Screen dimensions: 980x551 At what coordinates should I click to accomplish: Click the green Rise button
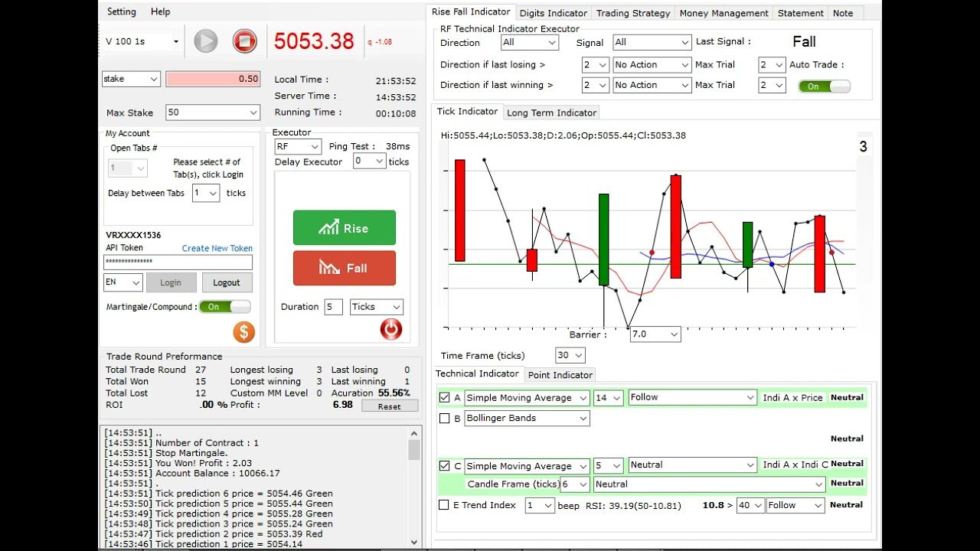click(345, 228)
